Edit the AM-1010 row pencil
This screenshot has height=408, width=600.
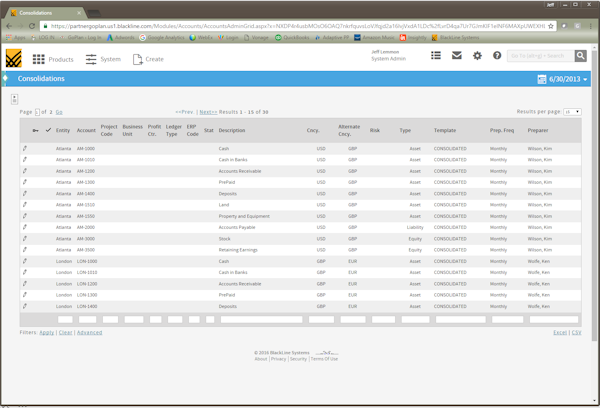click(x=25, y=160)
